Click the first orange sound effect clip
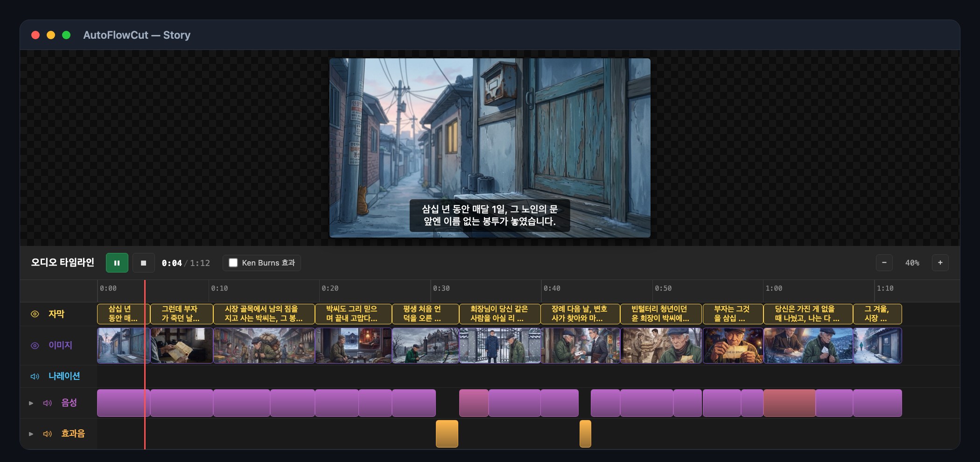The image size is (980, 462). [447, 434]
